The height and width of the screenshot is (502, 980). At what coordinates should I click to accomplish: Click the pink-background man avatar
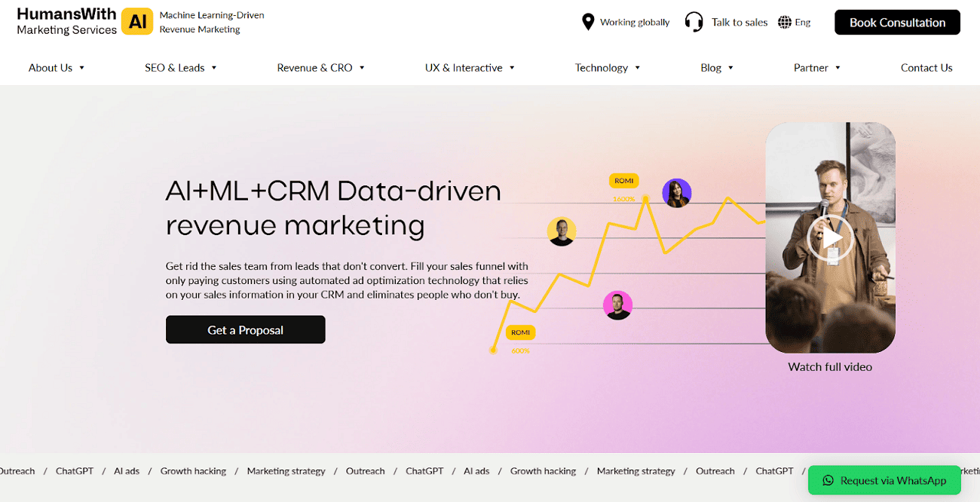617,305
